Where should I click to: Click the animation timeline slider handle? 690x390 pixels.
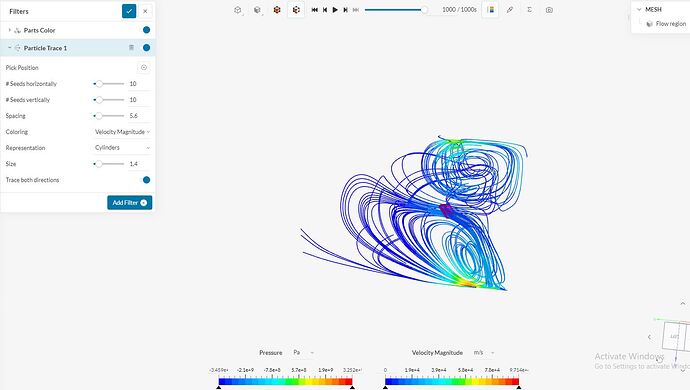pyautogui.click(x=424, y=10)
